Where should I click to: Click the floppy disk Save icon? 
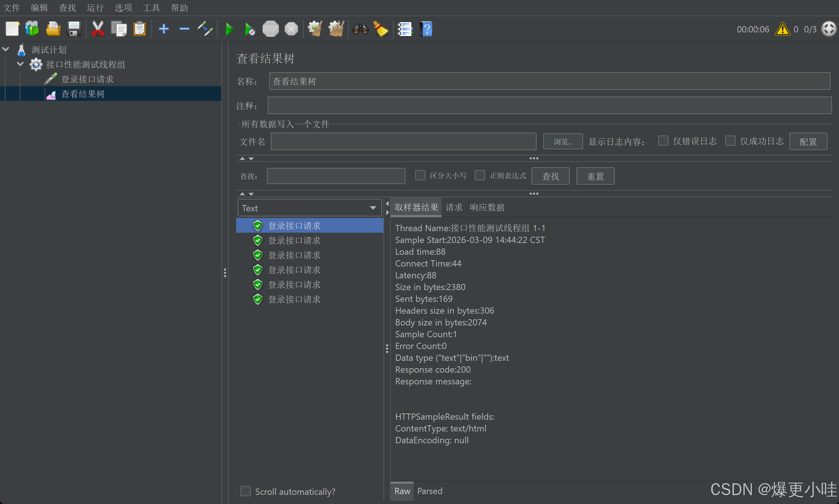coord(74,29)
